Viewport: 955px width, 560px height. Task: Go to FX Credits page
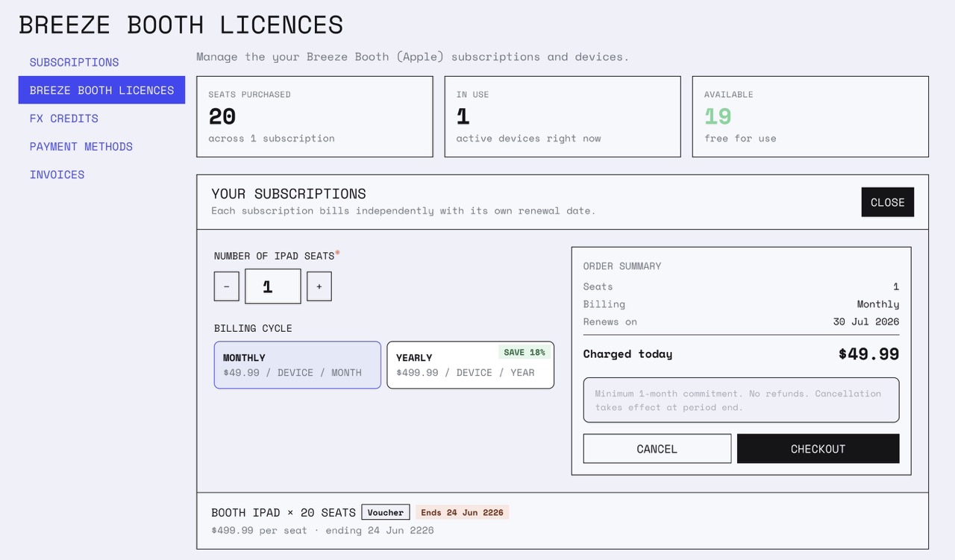pyautogui.click(x=63, y=119)
